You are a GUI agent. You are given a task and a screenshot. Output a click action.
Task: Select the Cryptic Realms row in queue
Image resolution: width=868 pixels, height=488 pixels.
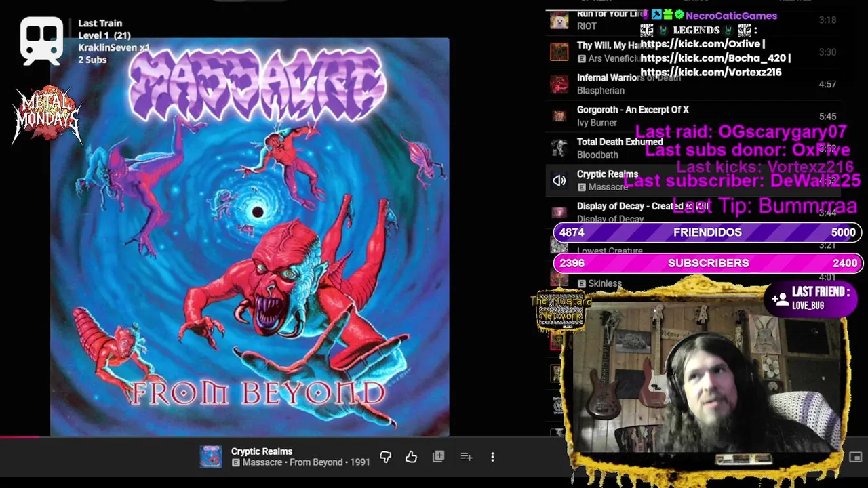tap(693, 180)
